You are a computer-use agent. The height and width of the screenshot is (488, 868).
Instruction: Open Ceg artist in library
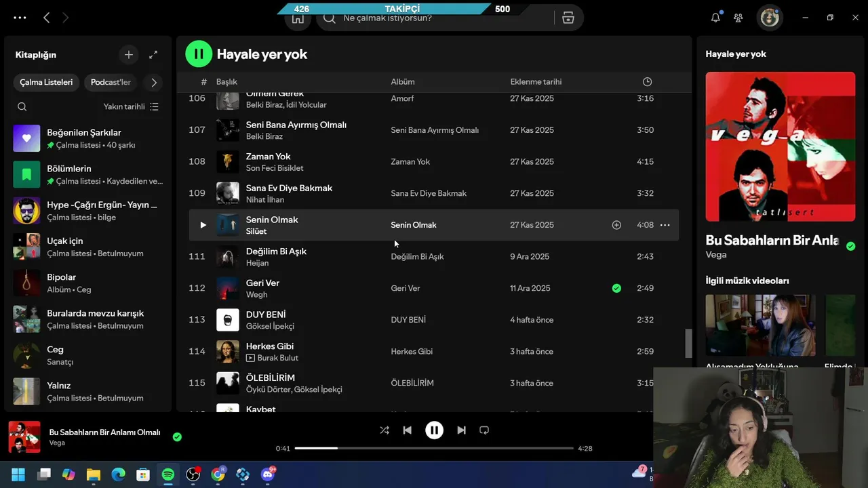click(87, 355)
